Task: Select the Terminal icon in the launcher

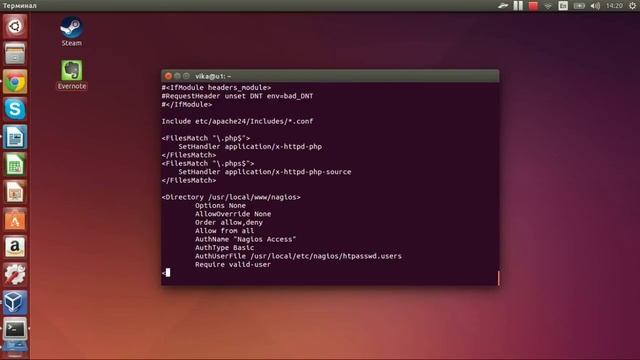Action: tap(15, 329)
